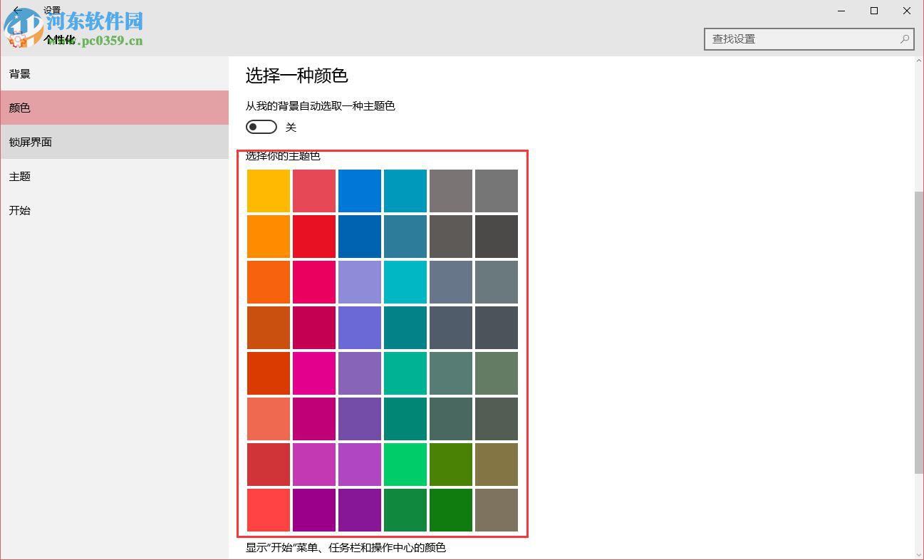Image resolution: width=924 pixels, height=560 pixels.
Task: Click inside the 查找设置 search field
Action: coord(784,38)
